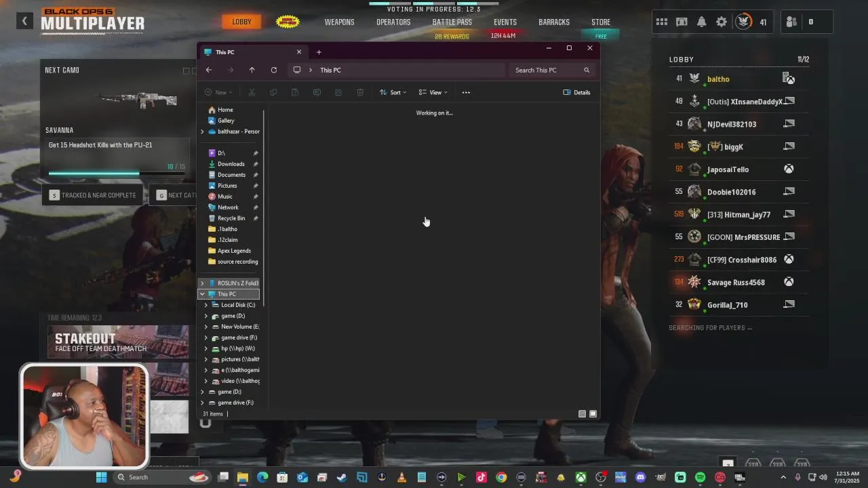
Task: Select player Doobie102016 in lobby
Action: 738,192
